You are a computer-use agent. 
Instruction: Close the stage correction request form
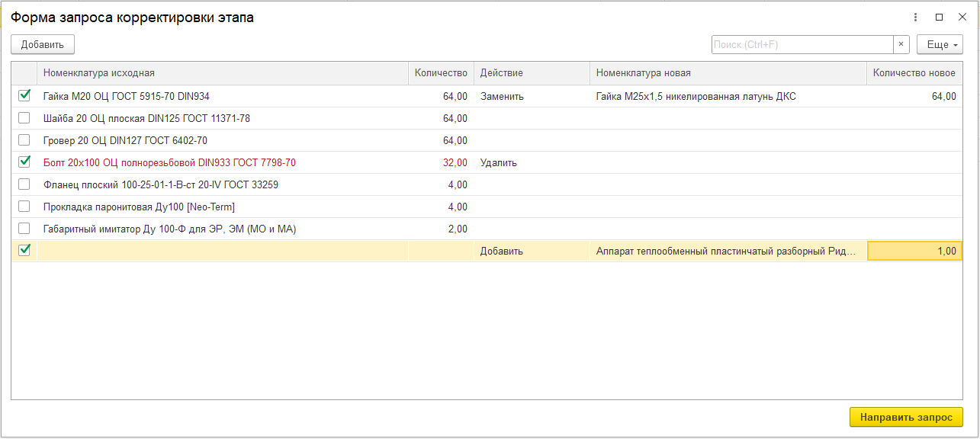[962, 17]
